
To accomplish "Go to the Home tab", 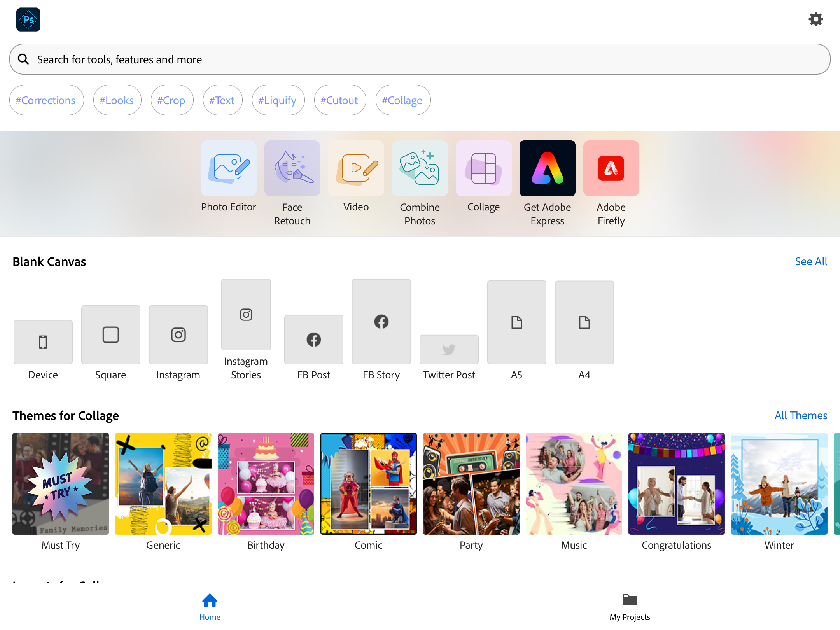I will pos(210,606).
